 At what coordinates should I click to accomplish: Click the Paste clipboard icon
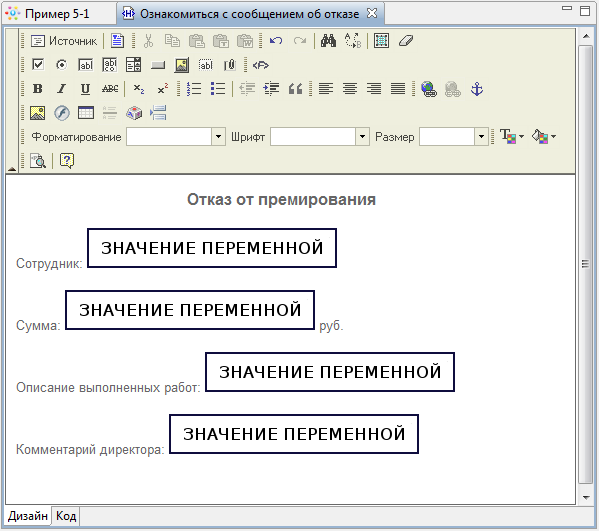[196, 41]
